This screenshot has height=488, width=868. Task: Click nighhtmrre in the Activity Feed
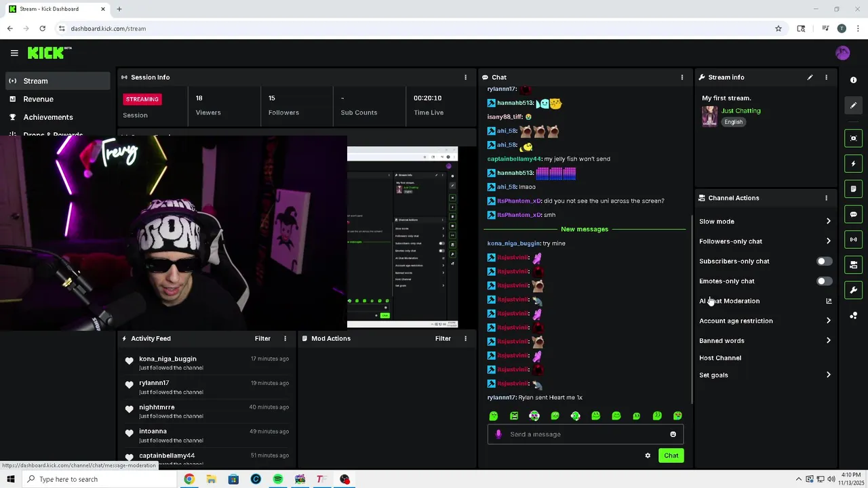click(157, 407)
